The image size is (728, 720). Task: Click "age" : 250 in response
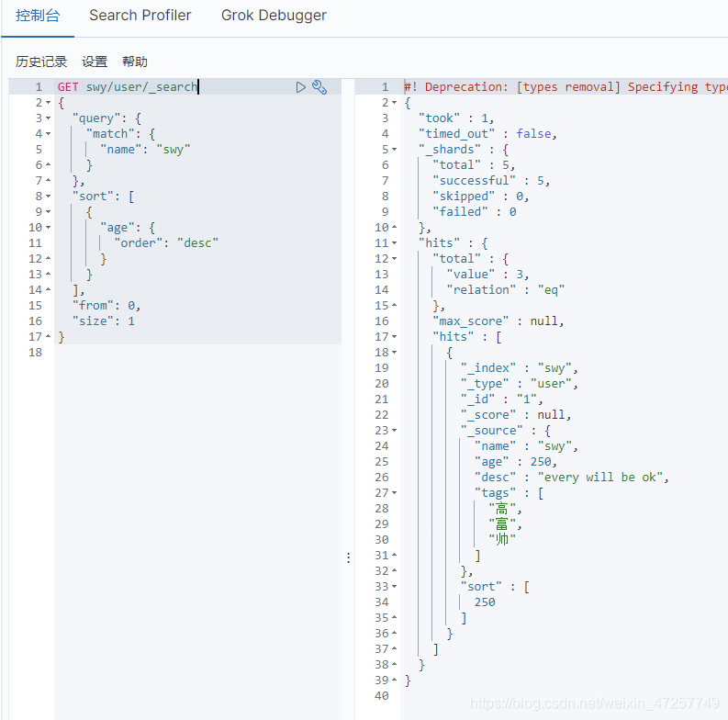click(x=516, y=462)
